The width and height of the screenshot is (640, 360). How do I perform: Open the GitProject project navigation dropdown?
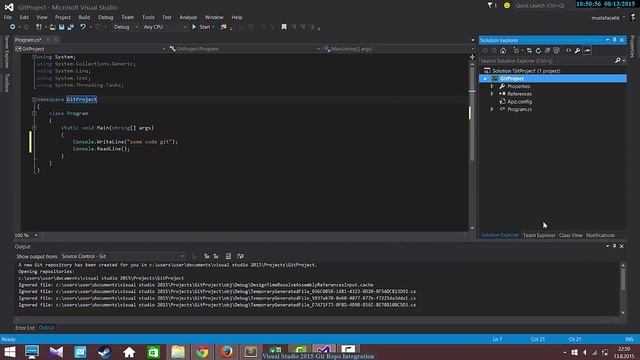coord(91,49)
